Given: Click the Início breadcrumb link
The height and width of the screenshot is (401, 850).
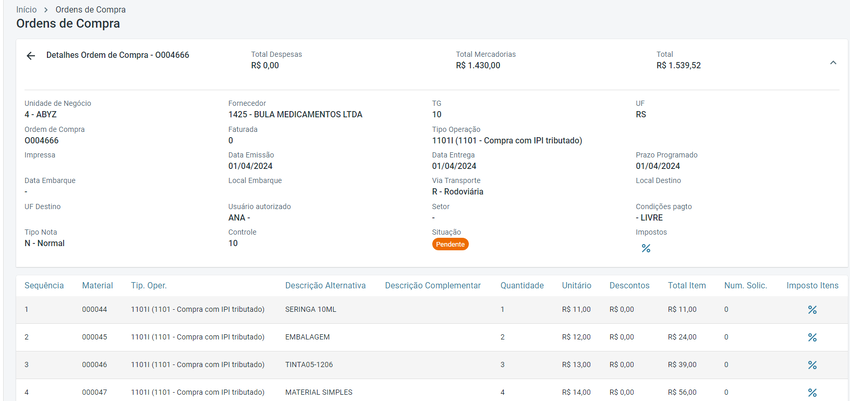Looking at the screenshot, I should coord(27,10).
